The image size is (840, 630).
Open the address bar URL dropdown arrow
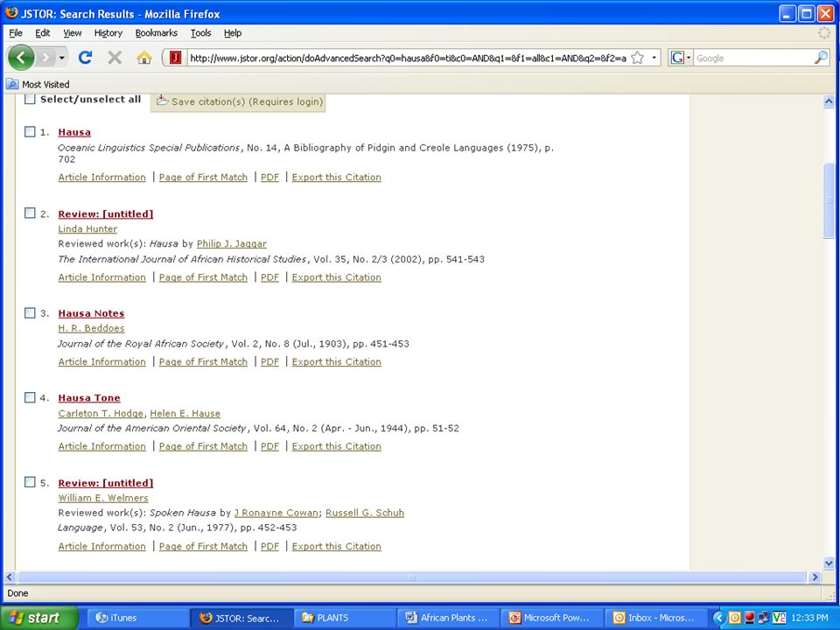(x=654, y=58)
